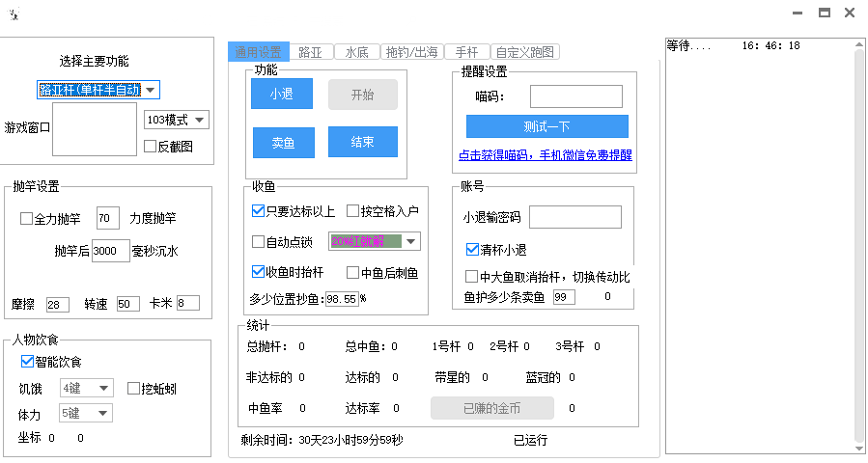Select the 自定义跑图 tab

525,52
